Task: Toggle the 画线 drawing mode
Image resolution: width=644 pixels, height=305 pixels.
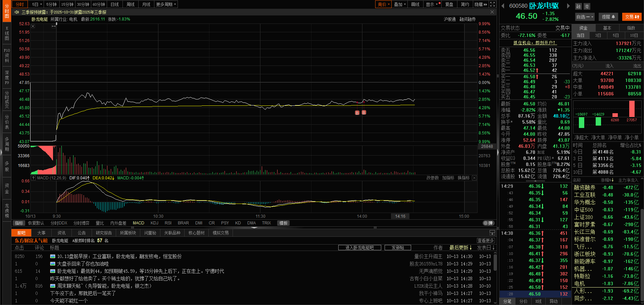Action: (x=415, y=4)
